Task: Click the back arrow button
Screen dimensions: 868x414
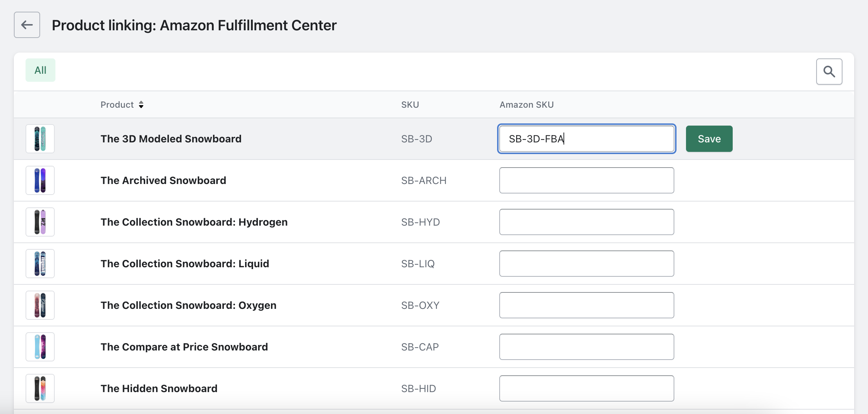Action: [27, 25]
